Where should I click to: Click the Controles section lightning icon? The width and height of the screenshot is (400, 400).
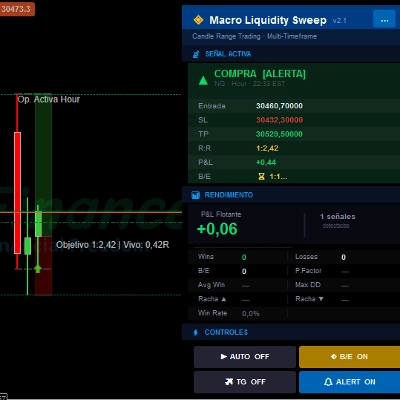(x=196, y=332)
